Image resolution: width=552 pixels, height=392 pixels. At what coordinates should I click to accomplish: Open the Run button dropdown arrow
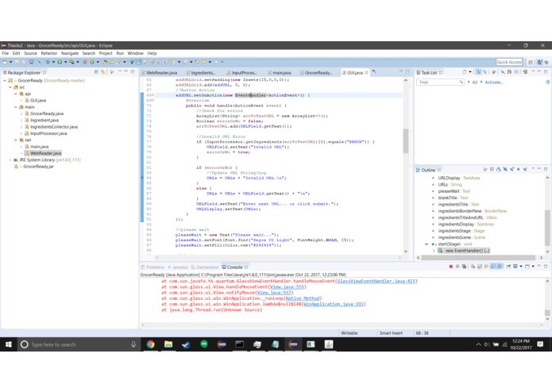point(65,62)
